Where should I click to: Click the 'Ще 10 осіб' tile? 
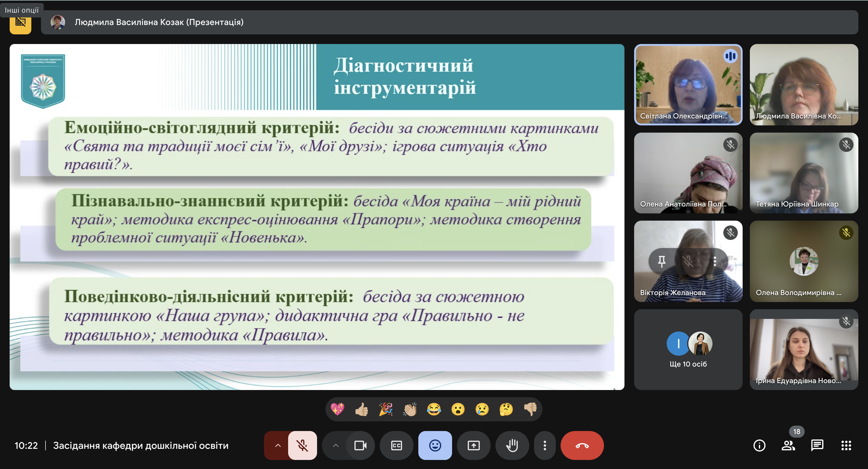688,349
